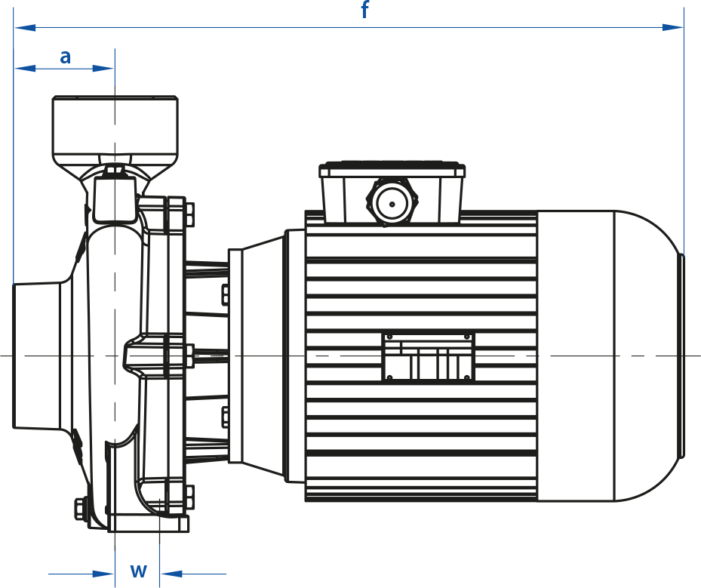The height and width of the screenshot is (588, 701).
Task: Click the dimension label "a"
Action: (66, 56)
